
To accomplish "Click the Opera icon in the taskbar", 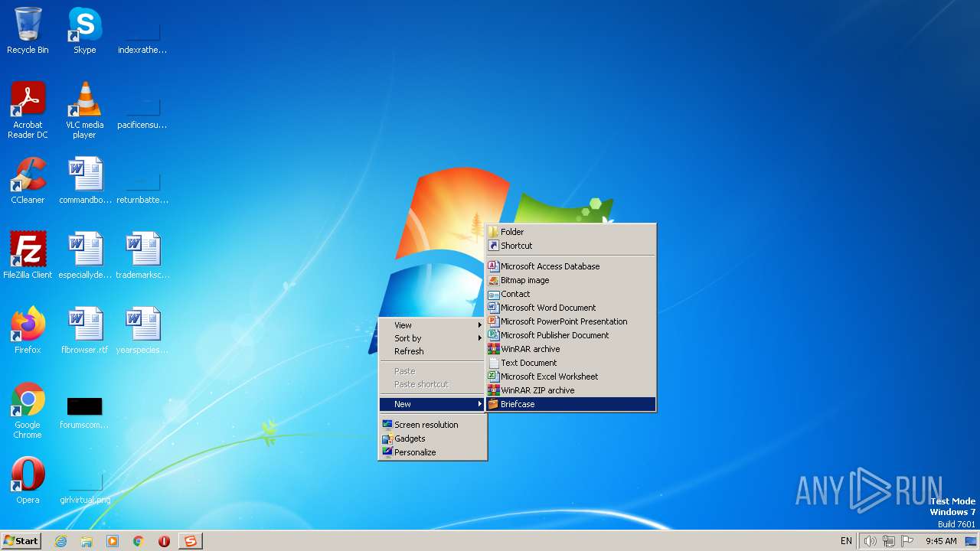I will click(x=164, y=541).
